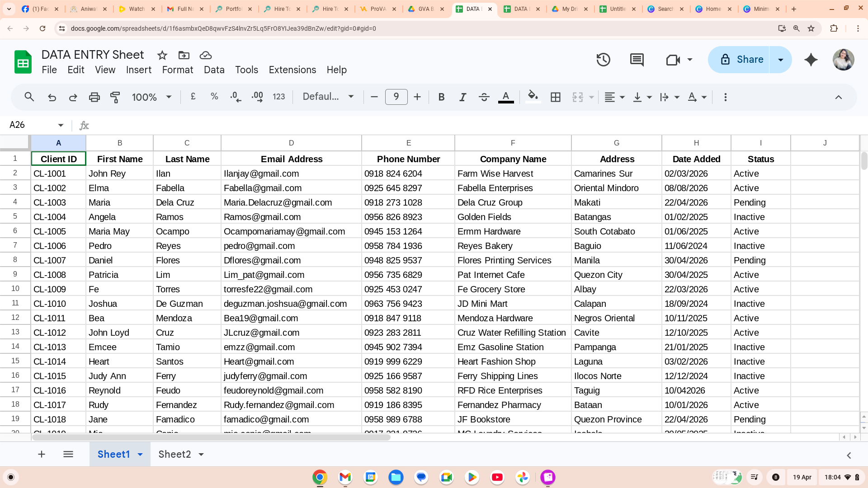Viewport: 868px width, 488px height.
Task: Open the Google account avatar
Action: coord(844,60)
